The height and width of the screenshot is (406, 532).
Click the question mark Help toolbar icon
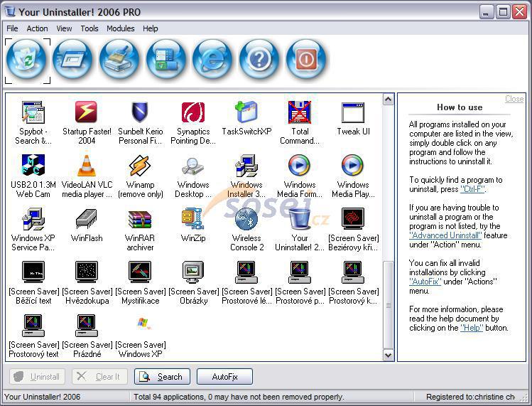tap(259, 60)
